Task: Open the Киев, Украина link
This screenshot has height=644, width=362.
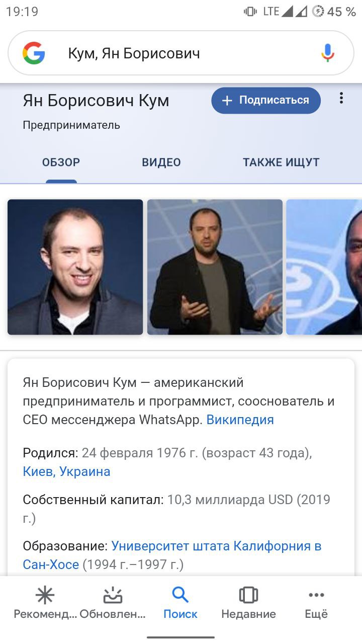Action: [66, 471]
